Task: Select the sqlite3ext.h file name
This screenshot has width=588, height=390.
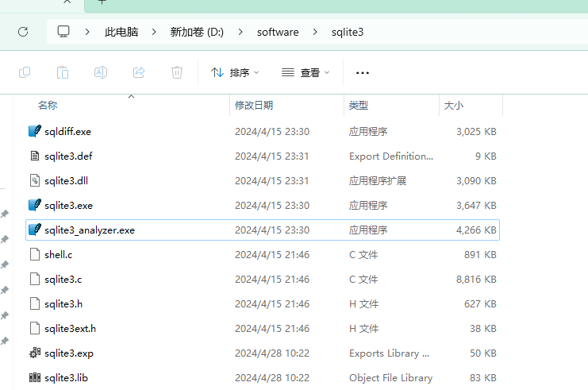Action: click(70, 329)
